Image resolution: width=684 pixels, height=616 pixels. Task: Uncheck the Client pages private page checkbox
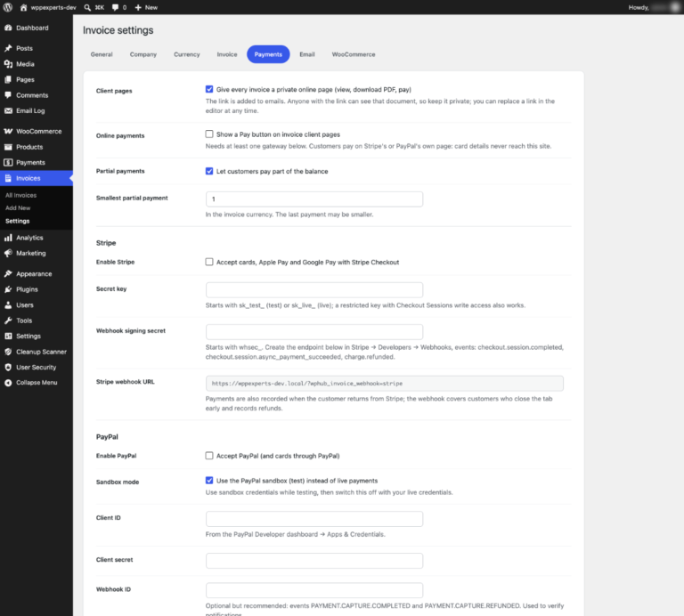209,89
